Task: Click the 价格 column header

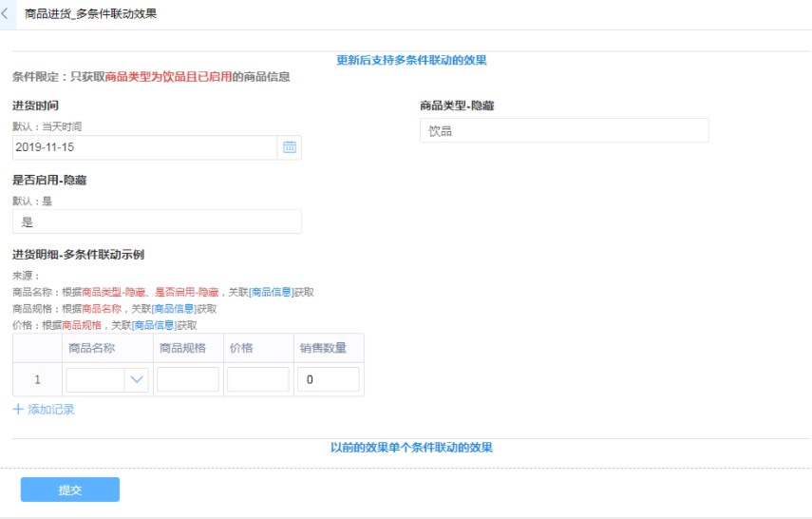Action: pyautogui.click(x=241, y=348)
